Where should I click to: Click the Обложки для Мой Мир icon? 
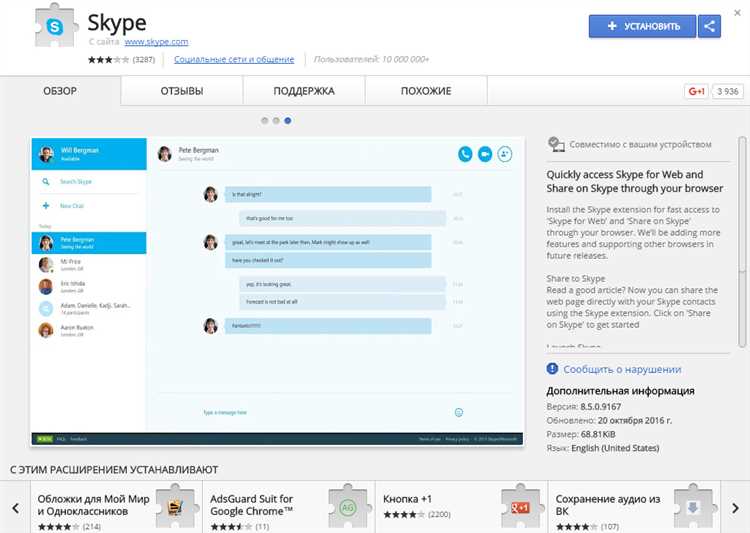point(176,507)
